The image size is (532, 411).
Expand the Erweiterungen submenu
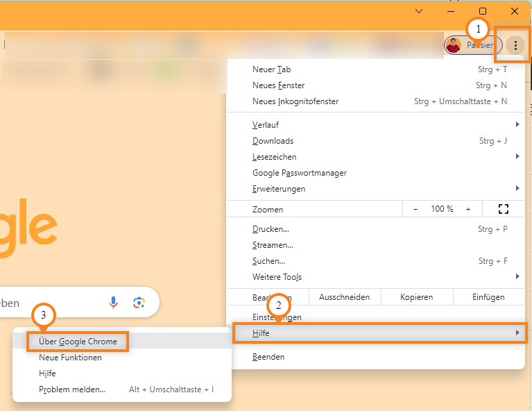[x=375, y=189]
